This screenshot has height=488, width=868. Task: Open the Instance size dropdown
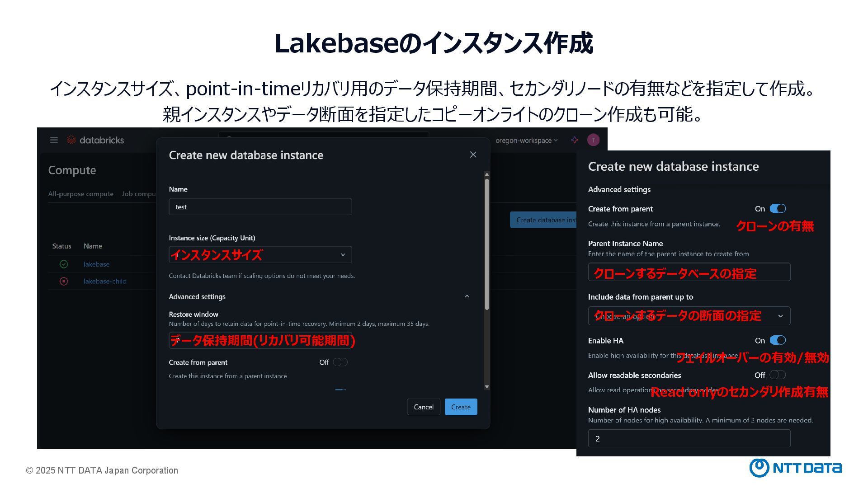(260, 255)
